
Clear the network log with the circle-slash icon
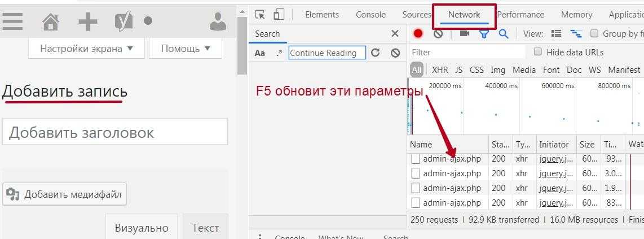(438, 34)
